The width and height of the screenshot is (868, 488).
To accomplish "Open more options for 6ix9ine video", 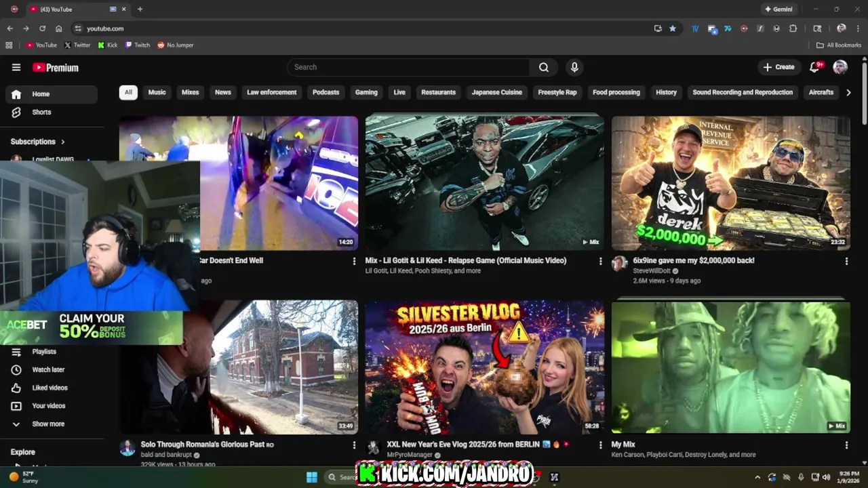I will tap(846, 261).
